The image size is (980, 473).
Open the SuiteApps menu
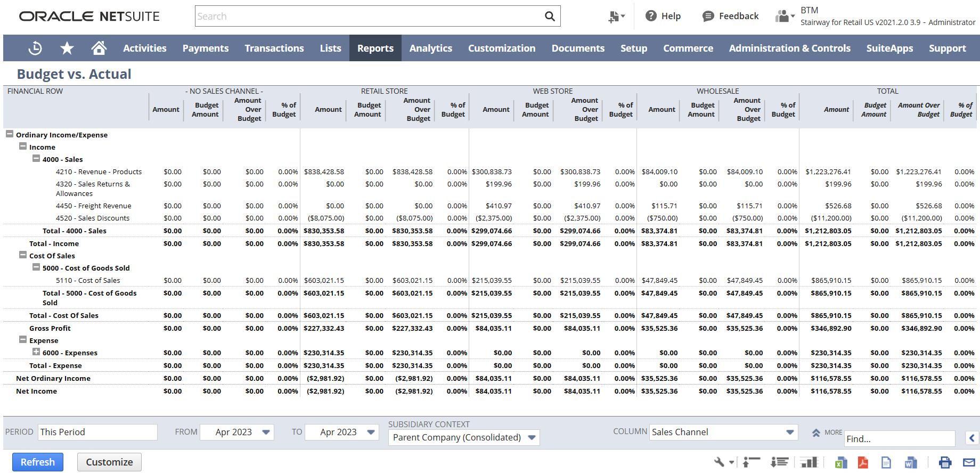pos(889,48)
